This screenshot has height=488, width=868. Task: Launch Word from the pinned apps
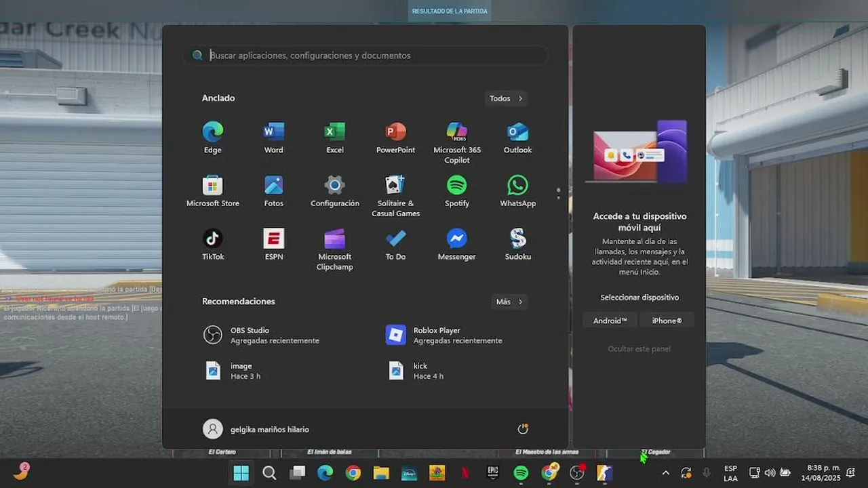click(x=274, y=138)
